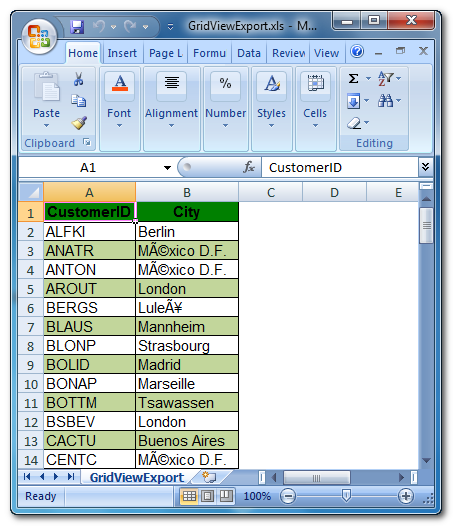Viewport: 453px width, 526px height.
Task: Click the Paste button
Action: click(47, 101)
